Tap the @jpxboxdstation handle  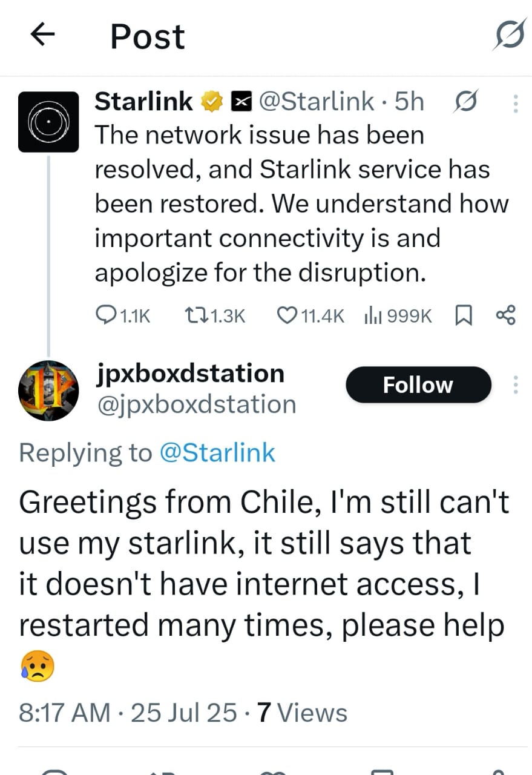coord(196,404)
